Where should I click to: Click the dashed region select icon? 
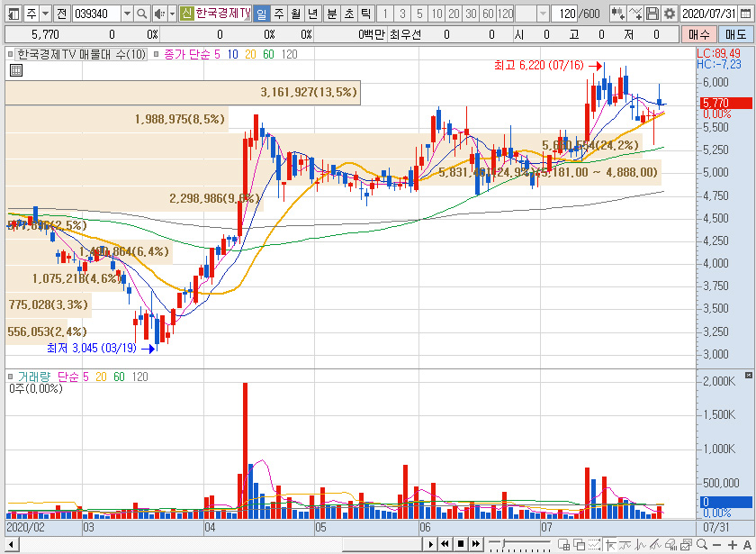point(595,544)
